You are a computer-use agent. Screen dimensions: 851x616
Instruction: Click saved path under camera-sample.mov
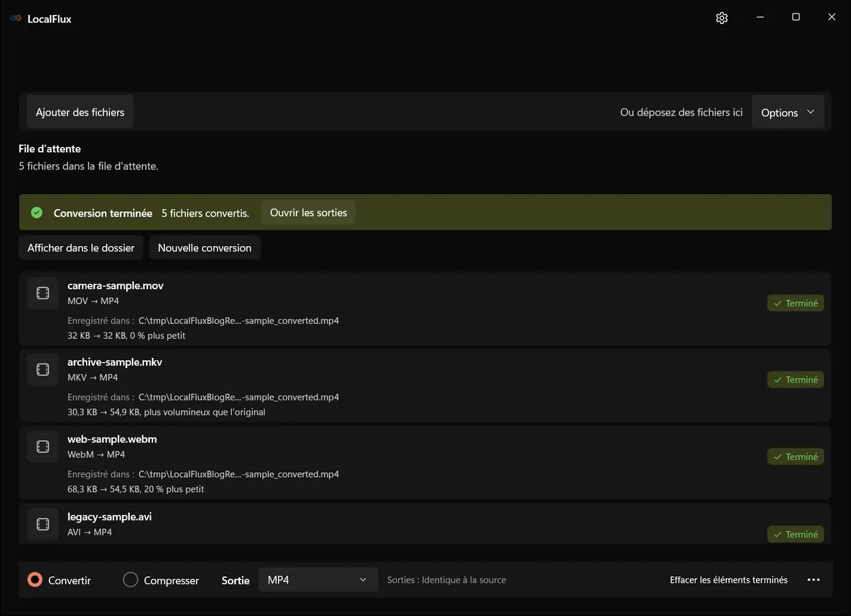pyautogui.click(x=238, y=321)
